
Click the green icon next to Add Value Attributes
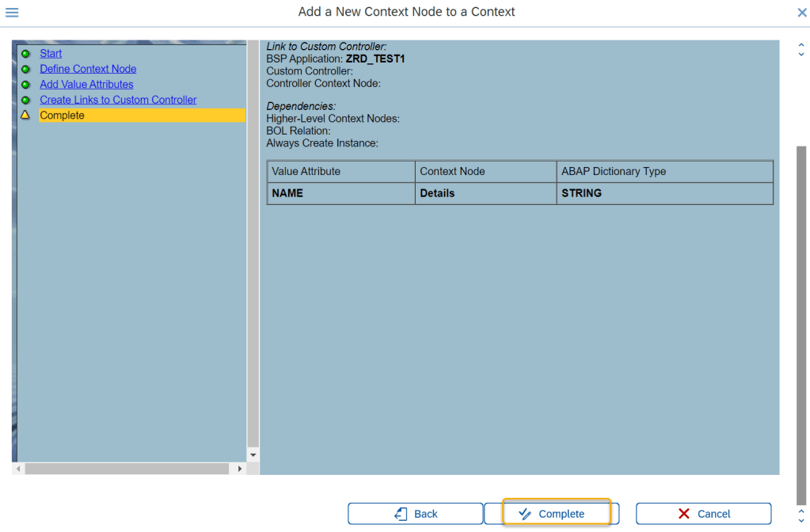[25, 85]
